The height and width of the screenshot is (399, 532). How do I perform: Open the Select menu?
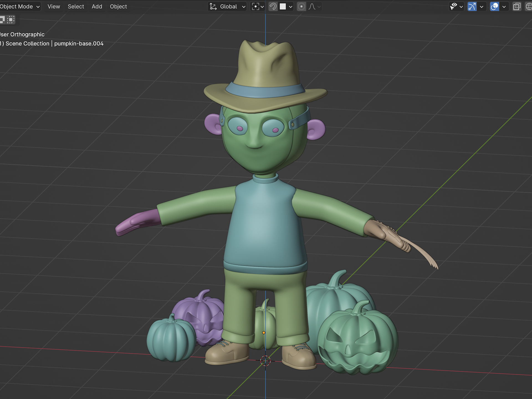tap(76, 6)
